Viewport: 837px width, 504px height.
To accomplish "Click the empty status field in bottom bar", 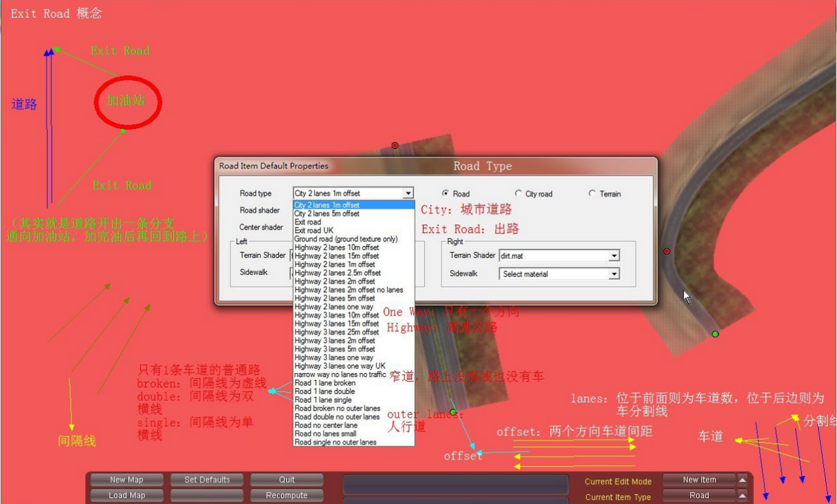I will 456,484.
